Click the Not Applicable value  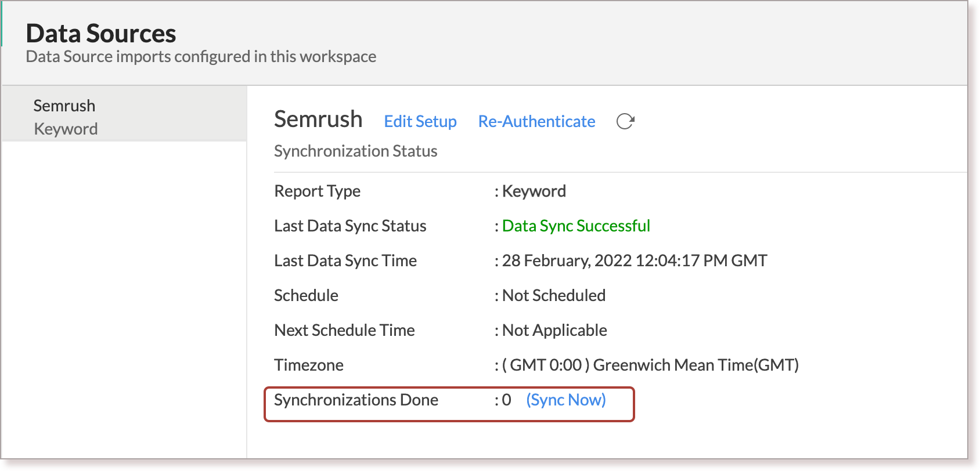[554, 330]
